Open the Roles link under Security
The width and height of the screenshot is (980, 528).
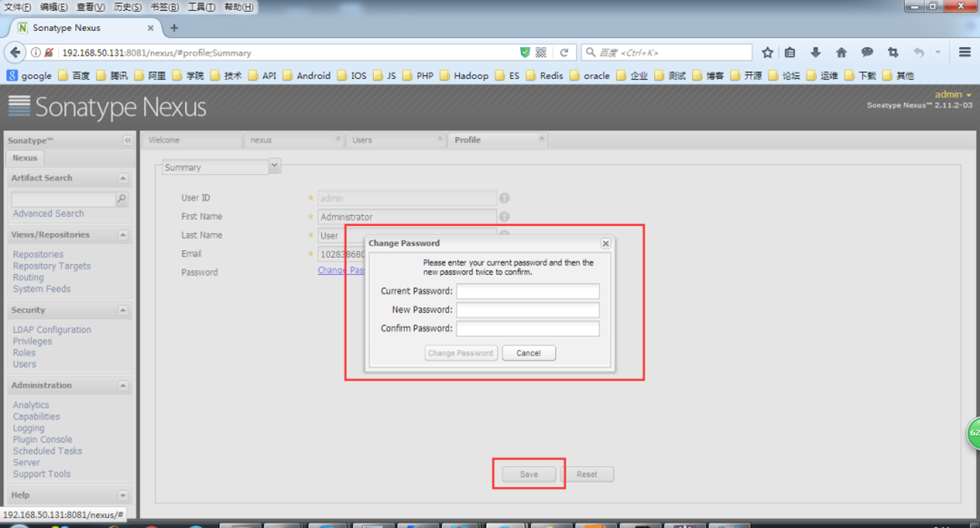24,353
